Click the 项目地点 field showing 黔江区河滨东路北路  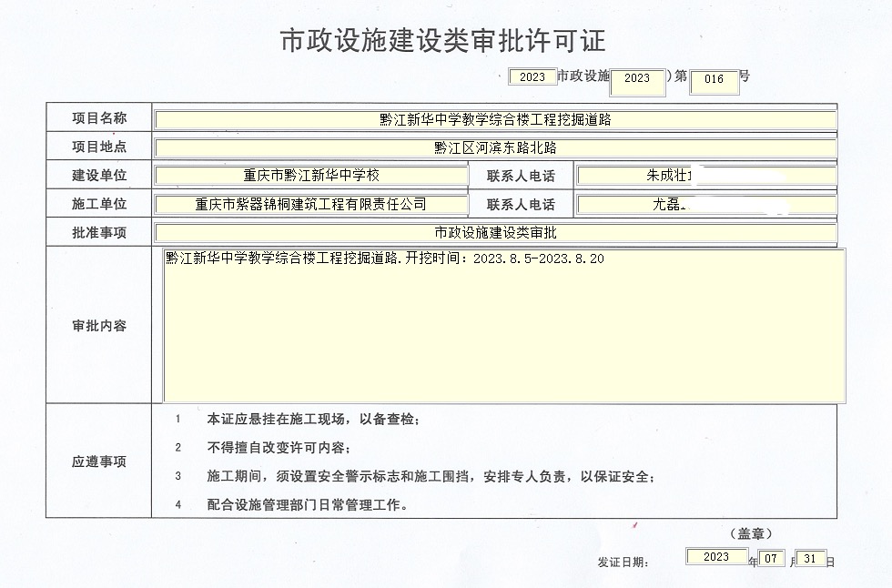pyautogui.click(x=495, y=147)
